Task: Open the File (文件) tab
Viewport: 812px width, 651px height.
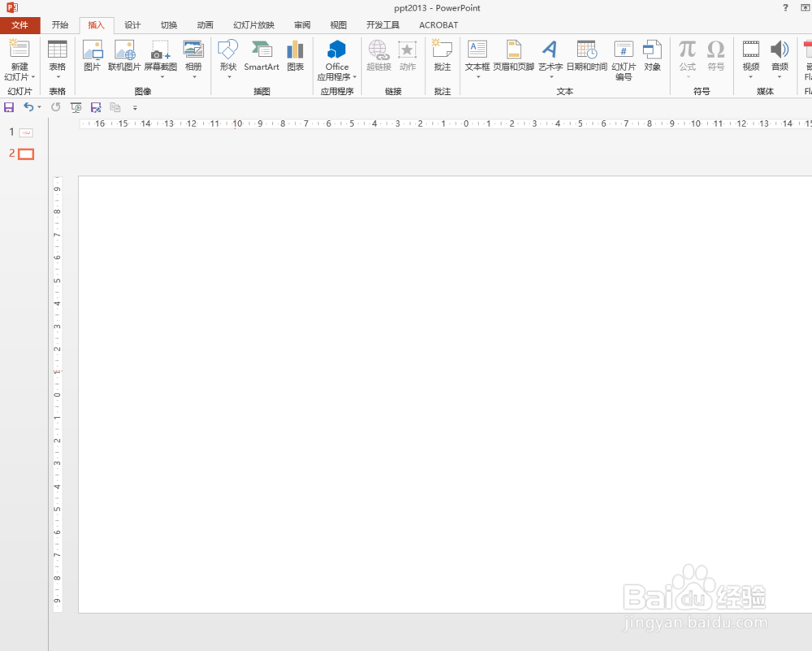Action: click(19, 25)
